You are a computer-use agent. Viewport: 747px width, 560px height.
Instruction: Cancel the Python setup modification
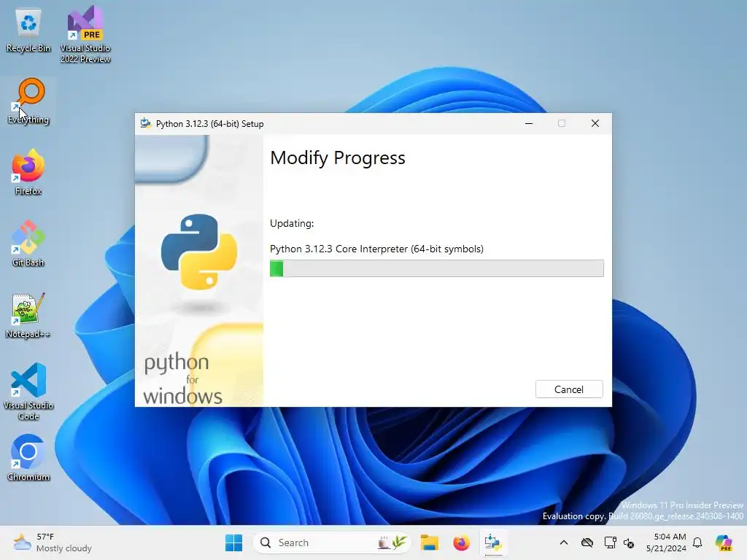[x=569, y=389]
